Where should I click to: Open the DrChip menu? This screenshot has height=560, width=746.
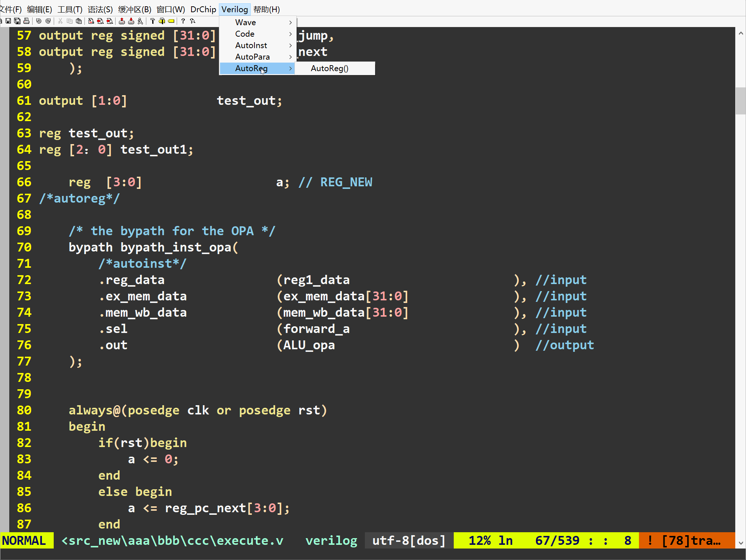tap(203, 9)
